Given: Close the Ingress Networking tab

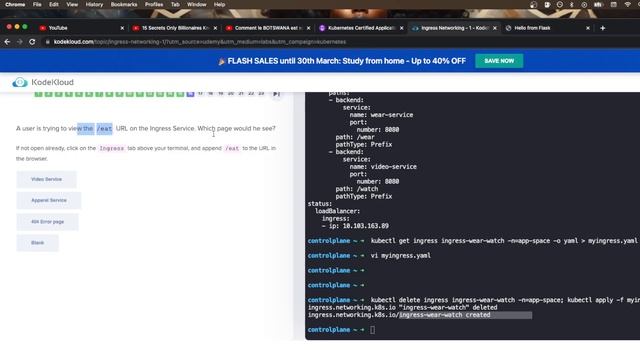Looking at the screenshot, I should (x=495, y=28).
